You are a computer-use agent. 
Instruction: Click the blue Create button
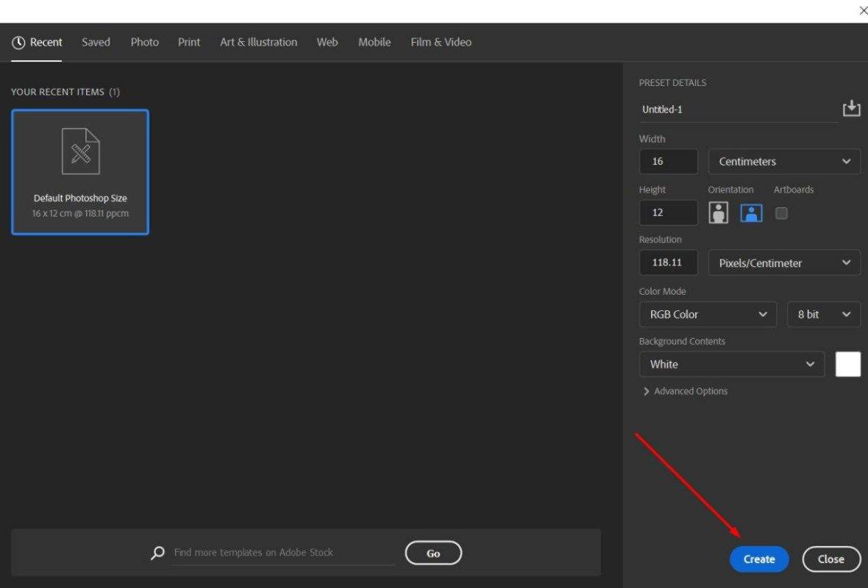pos(758,559)
